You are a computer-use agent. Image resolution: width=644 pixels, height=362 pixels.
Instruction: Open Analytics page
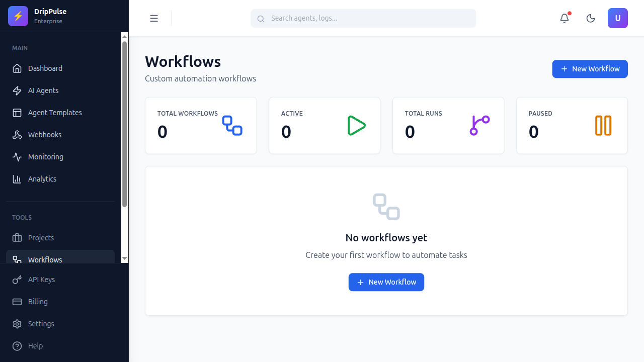coord(60,179)
